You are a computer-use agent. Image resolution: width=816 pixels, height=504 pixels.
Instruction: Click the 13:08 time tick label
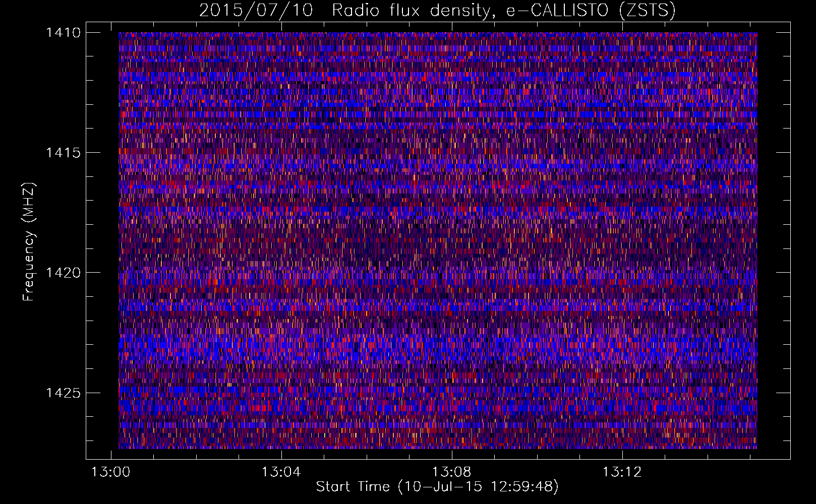[452, 472]
